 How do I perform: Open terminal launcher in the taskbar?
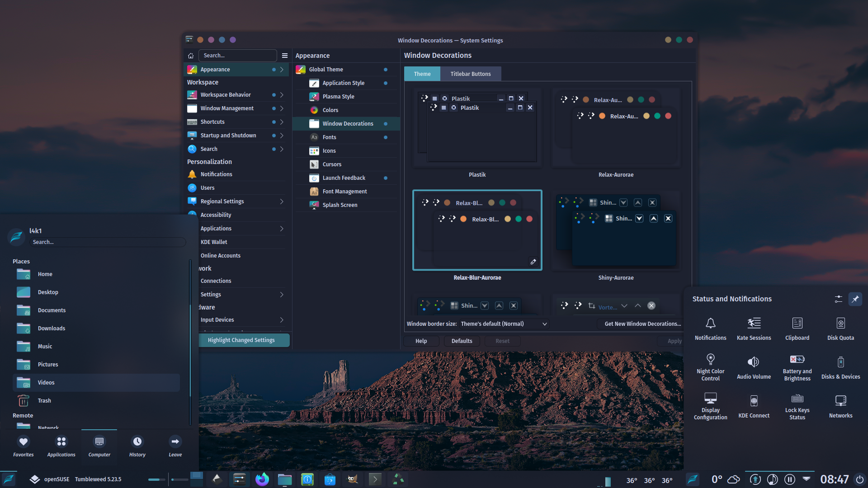[x=375, y=479]
